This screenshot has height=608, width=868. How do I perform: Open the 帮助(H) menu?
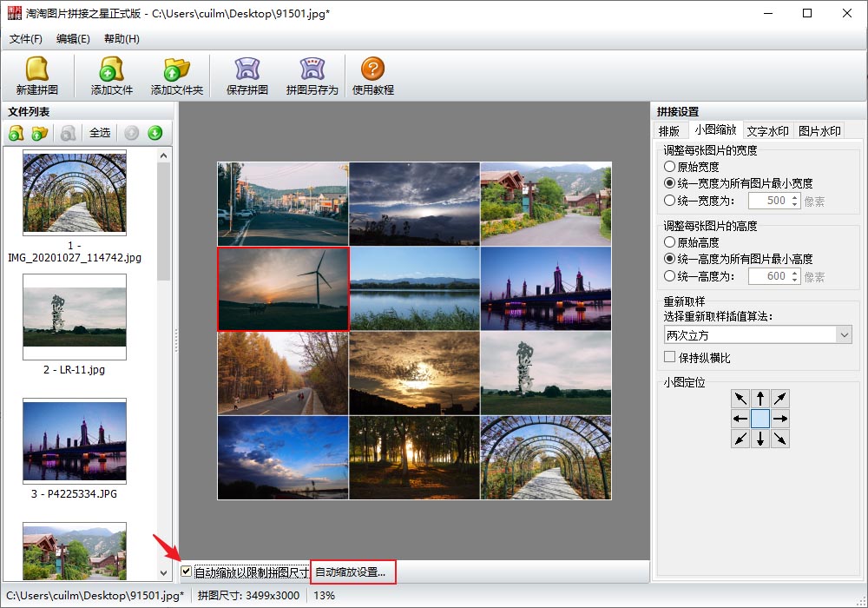click(x=122, y=39)
